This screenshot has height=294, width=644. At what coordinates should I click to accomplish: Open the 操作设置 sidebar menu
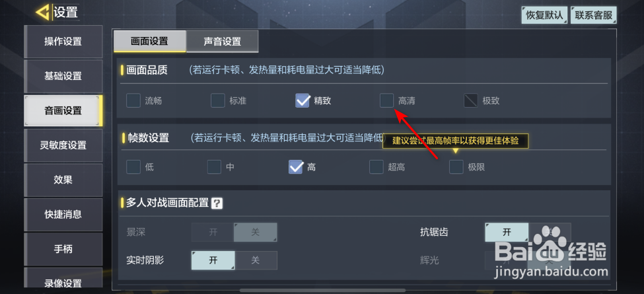[x=63, y=42]
